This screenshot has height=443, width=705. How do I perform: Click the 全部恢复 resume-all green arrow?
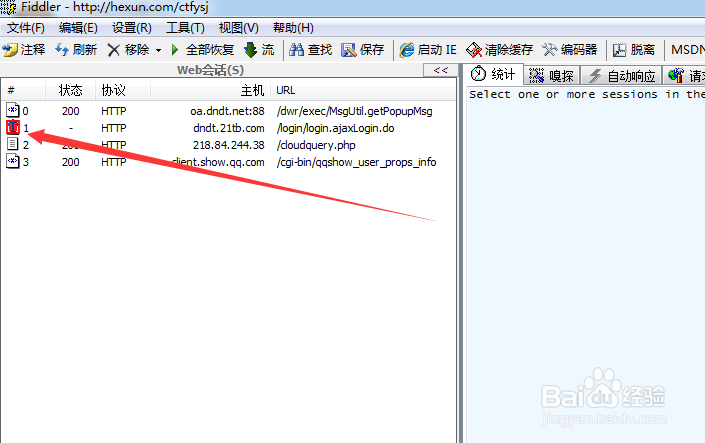175,49
